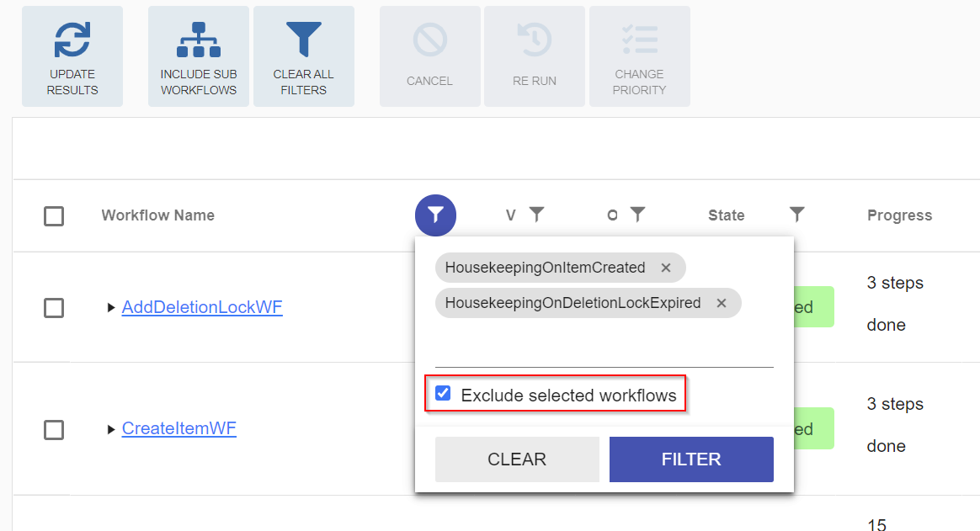Tick the select-all rows header checkbox
The height and width of the screenshot is (531, 980).
[x=54, y=216]
